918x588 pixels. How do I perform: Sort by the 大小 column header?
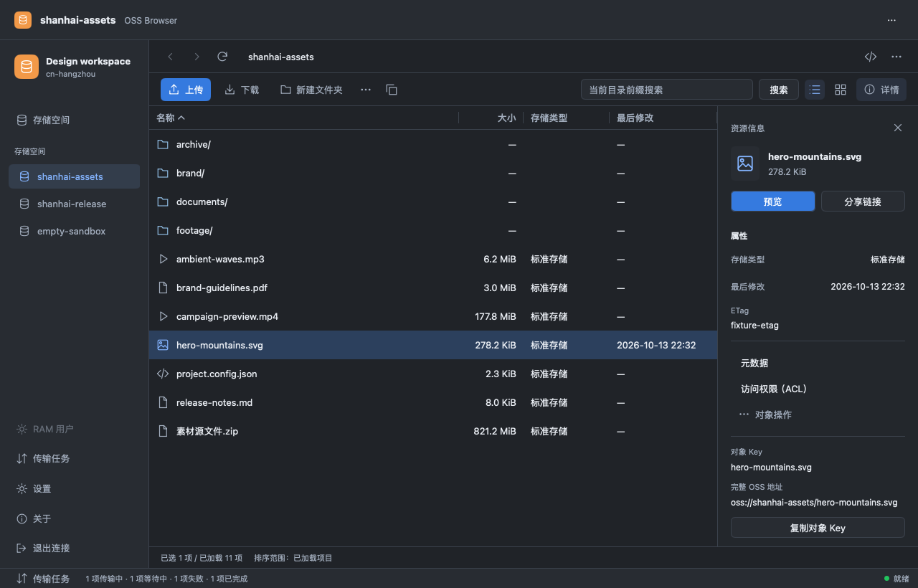click(506, 118)
